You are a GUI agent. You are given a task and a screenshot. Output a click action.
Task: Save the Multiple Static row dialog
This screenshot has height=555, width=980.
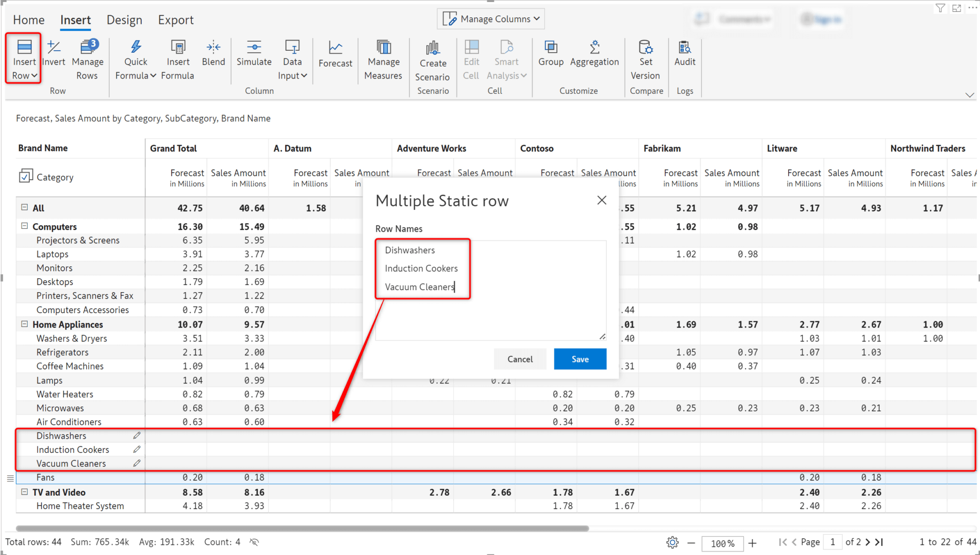(579, 359)
